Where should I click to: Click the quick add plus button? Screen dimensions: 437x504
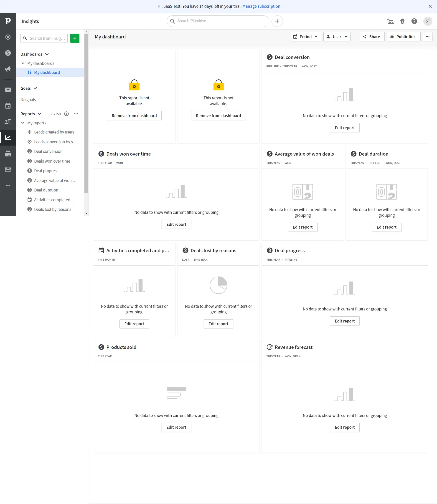tap(277, 21)
